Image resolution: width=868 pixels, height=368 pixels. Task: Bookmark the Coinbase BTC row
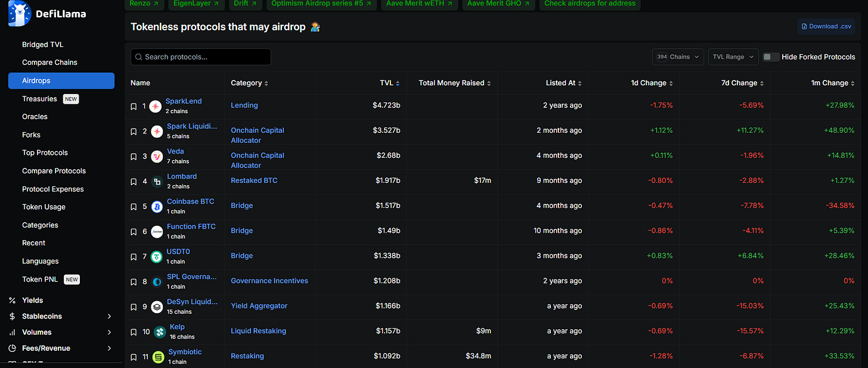tap(134, 207)
